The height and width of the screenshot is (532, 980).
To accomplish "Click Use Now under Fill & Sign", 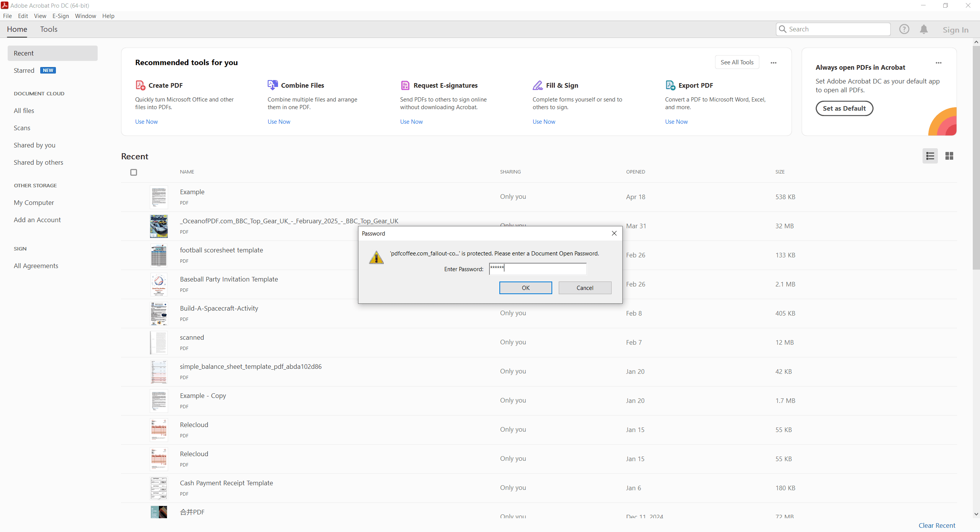I will point(544,122).
